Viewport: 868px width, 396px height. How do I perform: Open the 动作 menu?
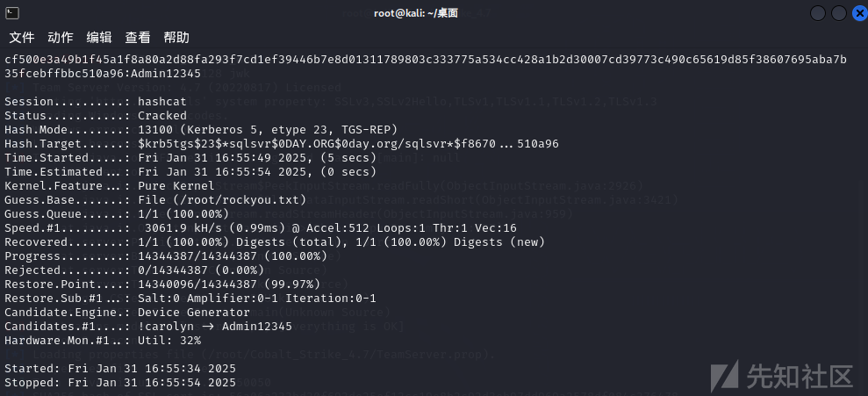61,37
